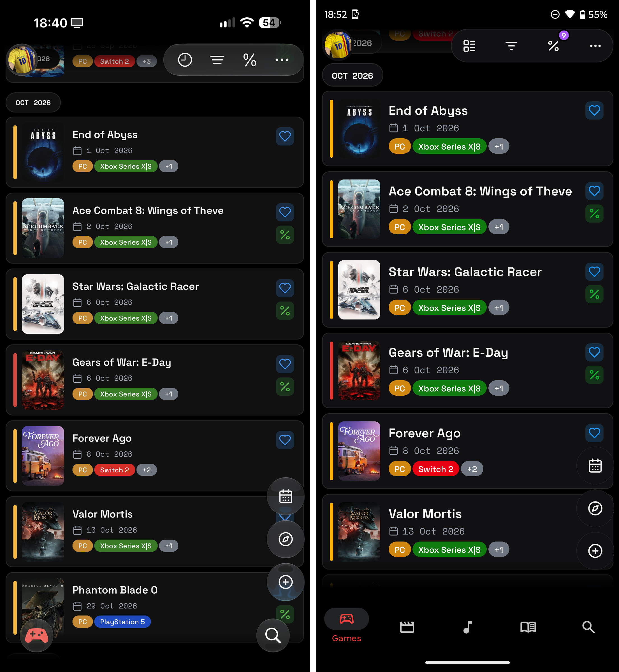Tap calendar floating button on left screen
The height and width of the screenshot is (672, 619).
[285, 496]
